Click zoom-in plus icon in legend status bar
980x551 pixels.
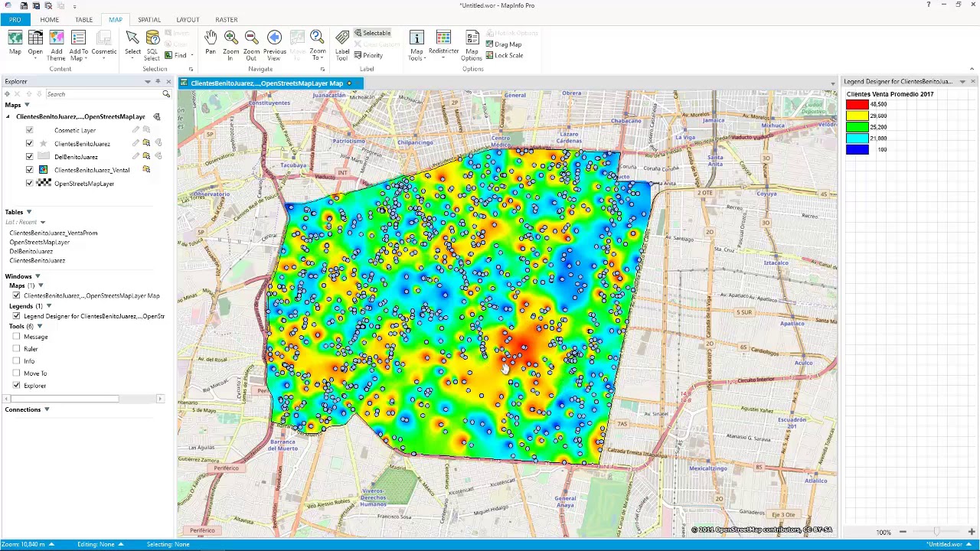pyautogui.click(x=971, y=532)
